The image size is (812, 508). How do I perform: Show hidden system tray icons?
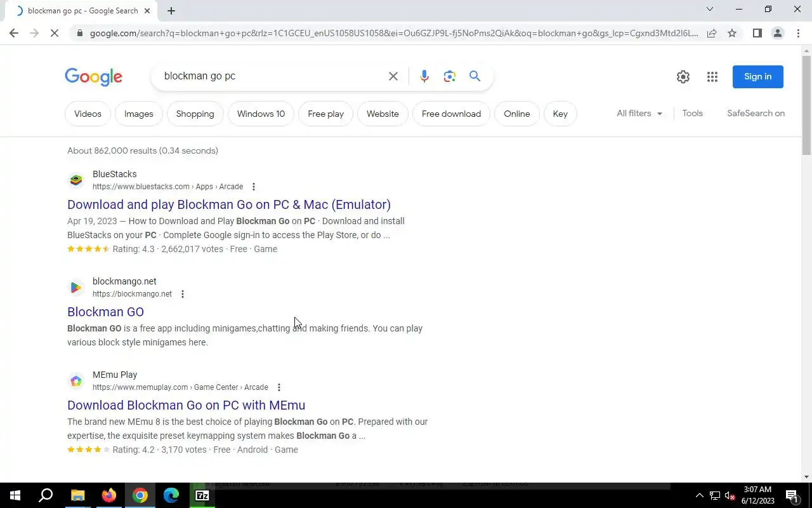tap(700, 495)
